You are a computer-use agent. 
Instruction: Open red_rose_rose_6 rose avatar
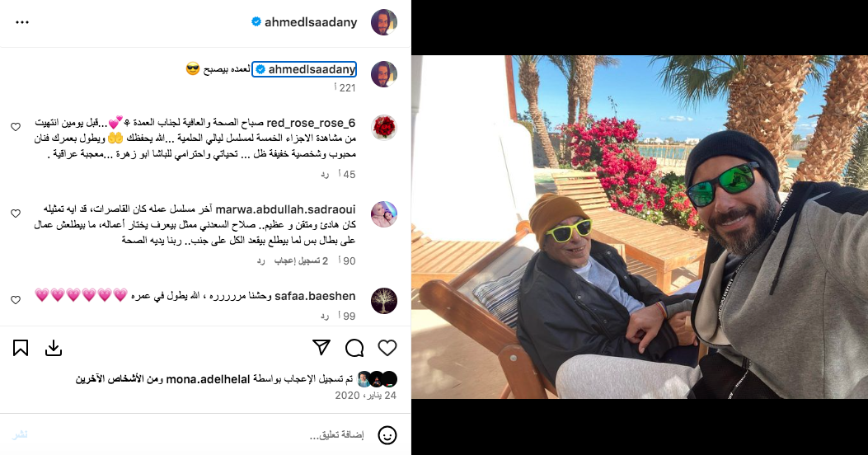click(x=383, y=128)
